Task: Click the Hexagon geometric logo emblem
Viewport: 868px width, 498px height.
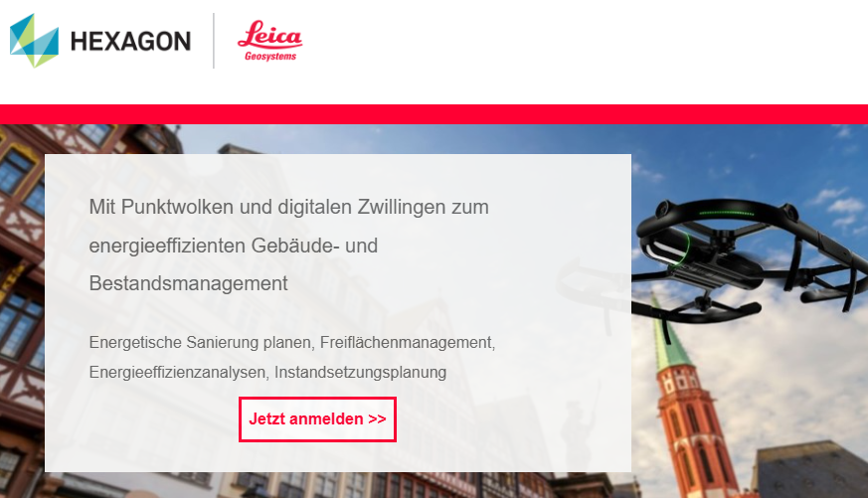Action: pos(35,41)
